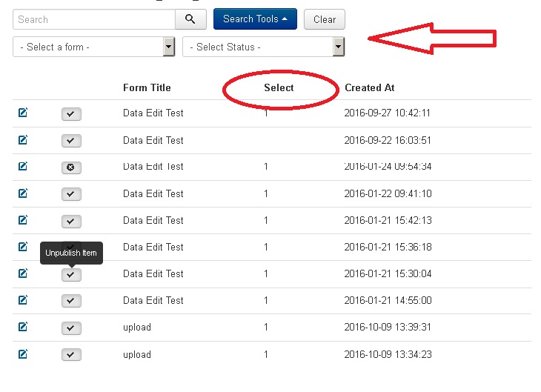Click the magnifying glass search icon
Screen dimensions: 541x392
[190, 19]
